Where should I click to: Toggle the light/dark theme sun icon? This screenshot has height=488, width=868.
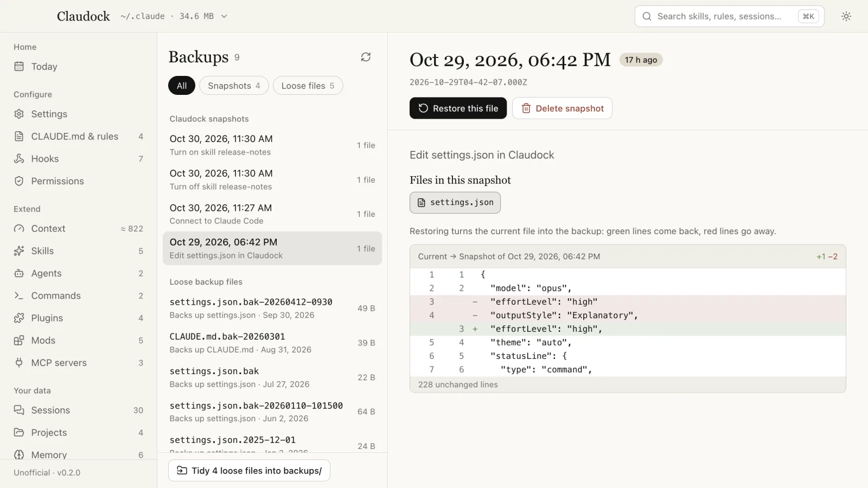coord(846,16)
